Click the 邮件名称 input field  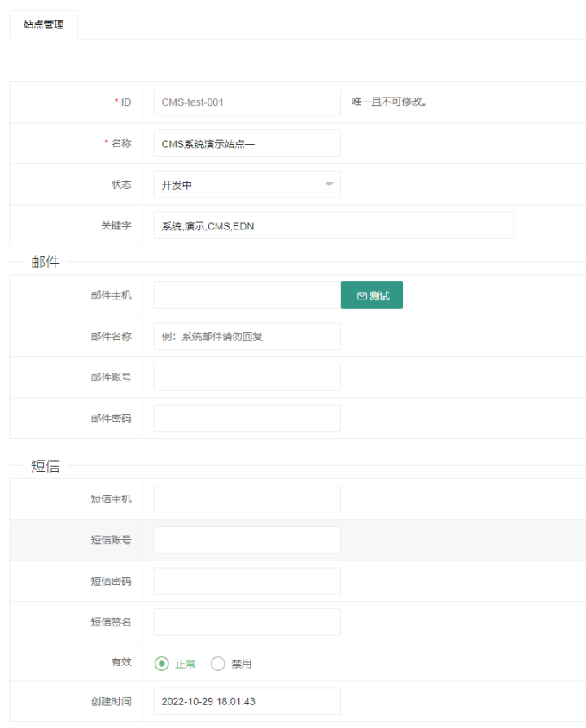point(247,337)
